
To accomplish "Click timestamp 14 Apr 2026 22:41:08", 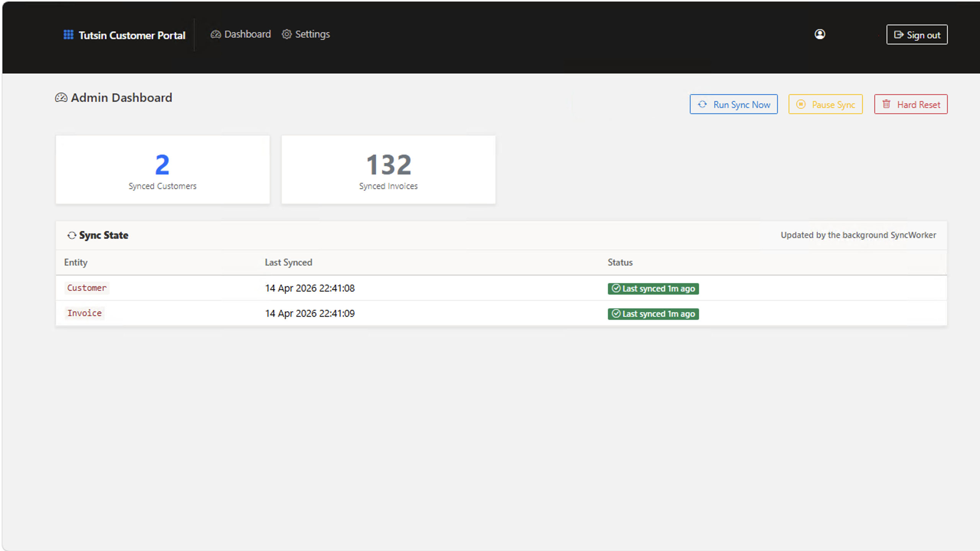I will pyautogui.click(x=310, y=288).
